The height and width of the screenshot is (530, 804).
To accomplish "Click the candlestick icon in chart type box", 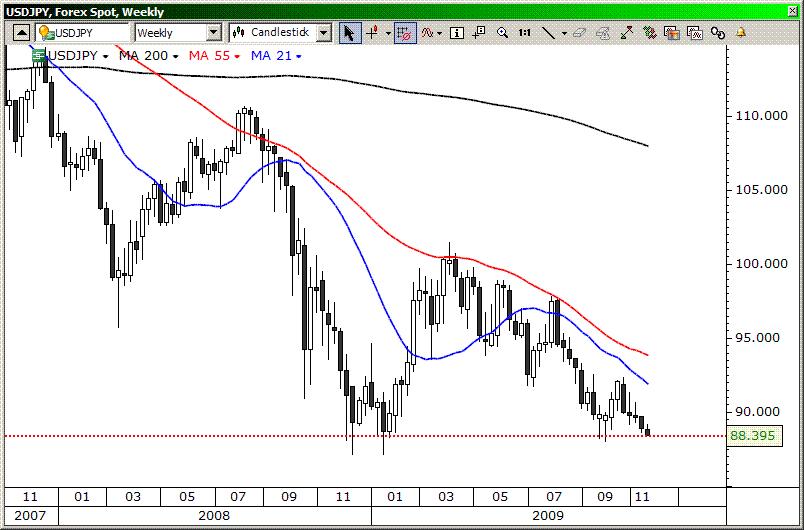I will (x=238, y=33).
